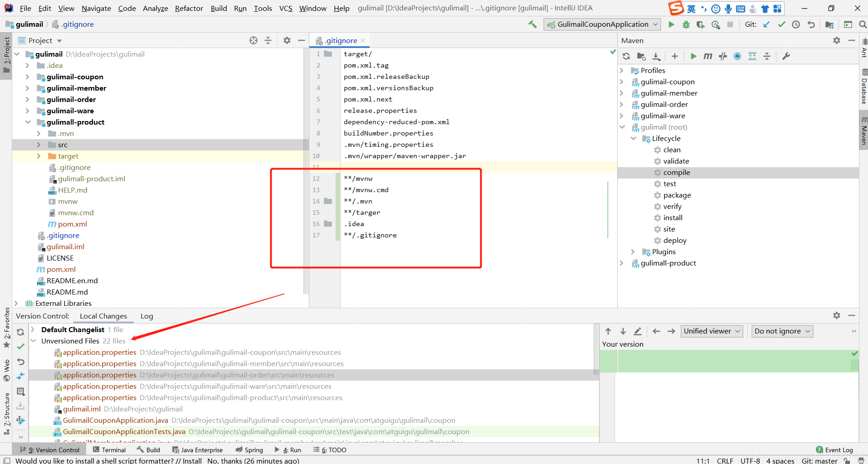
Task: Close the .gitignore editor tab
Action: point(363,40)
